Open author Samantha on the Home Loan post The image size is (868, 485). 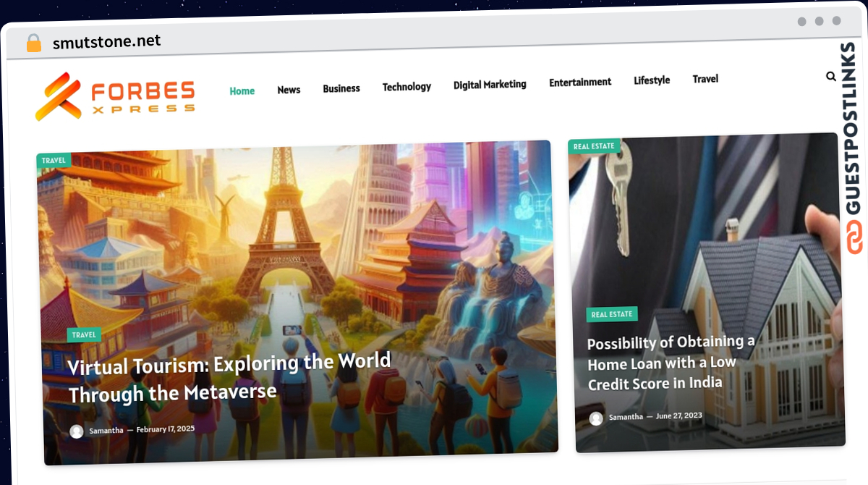[x=626, y=417]
